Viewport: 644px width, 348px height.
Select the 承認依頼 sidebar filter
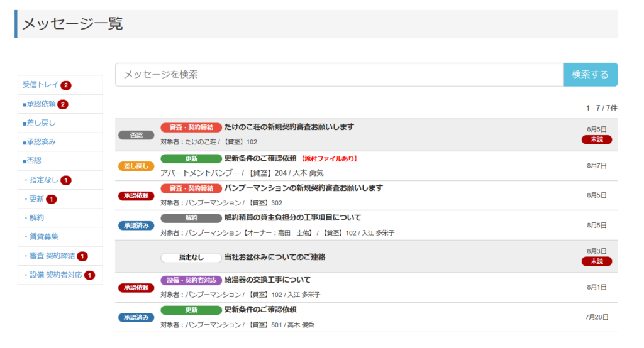(x=42, y=104)
